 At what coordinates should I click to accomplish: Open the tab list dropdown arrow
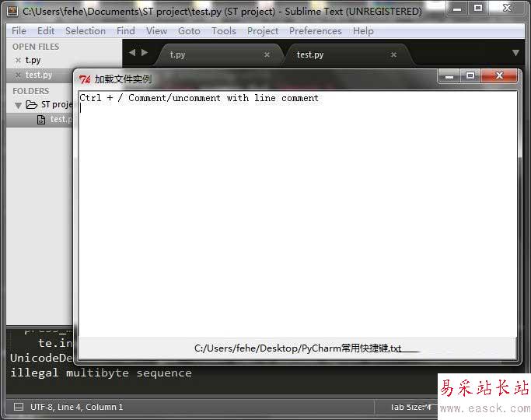click(x=515, y=53)
